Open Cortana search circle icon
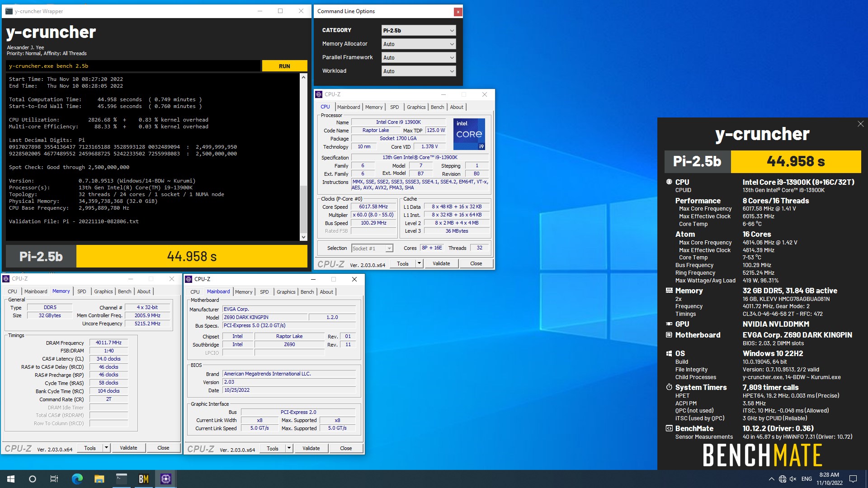Viewport: 868px width, 488px height. coord(33,479)
